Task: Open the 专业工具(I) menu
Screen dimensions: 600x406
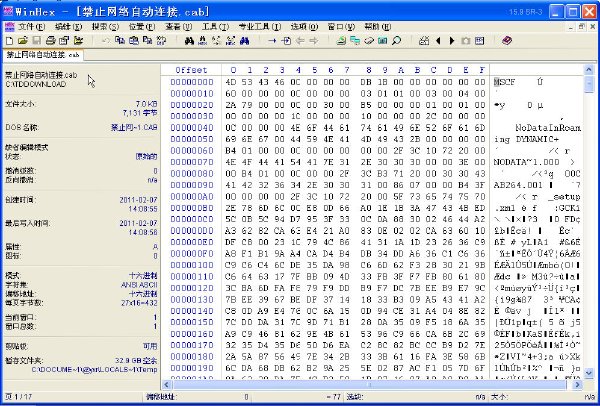Action: coord(260,27)
